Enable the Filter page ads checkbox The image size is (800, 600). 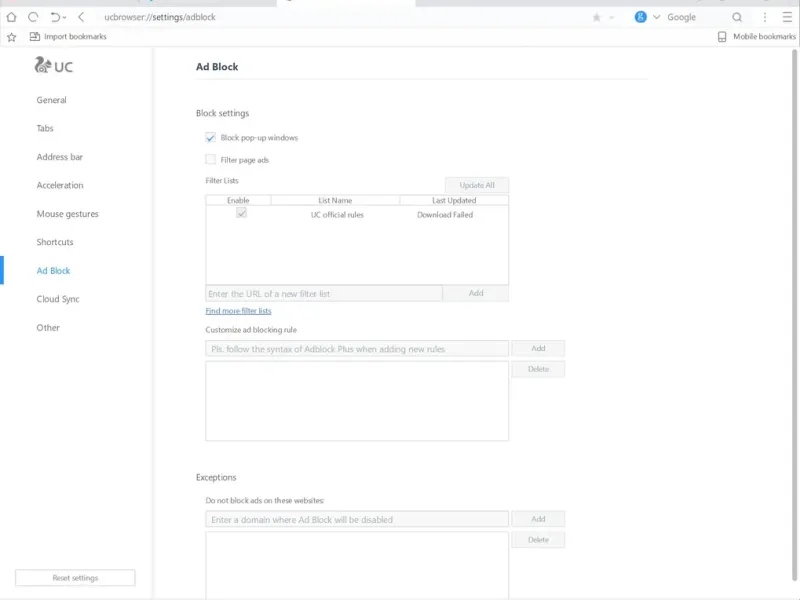tap(211, 160)
